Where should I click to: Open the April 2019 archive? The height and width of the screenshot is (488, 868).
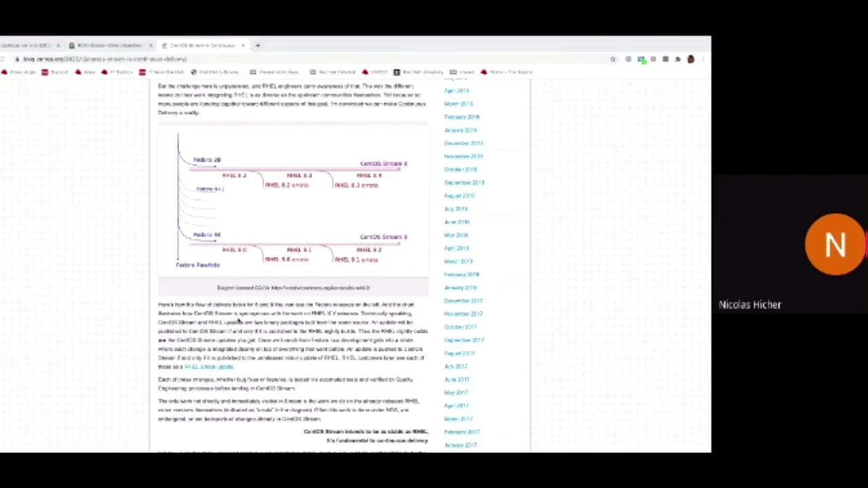point(456,91)
